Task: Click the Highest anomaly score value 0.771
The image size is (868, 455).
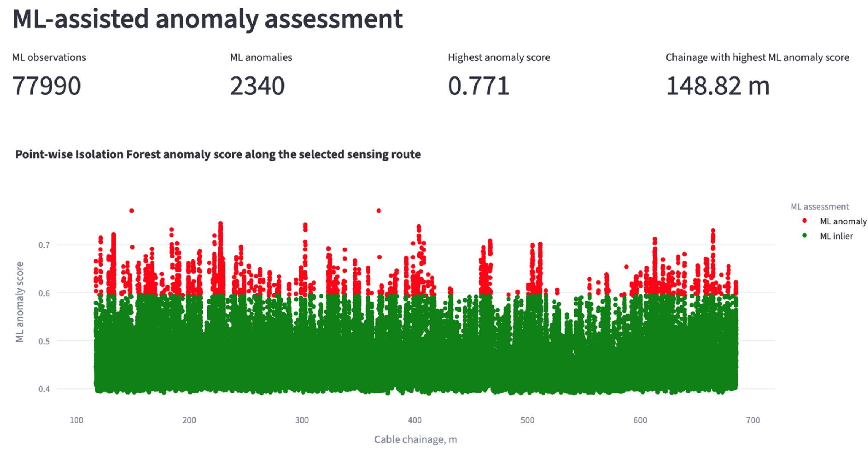Action: click(x=479, y=86)
